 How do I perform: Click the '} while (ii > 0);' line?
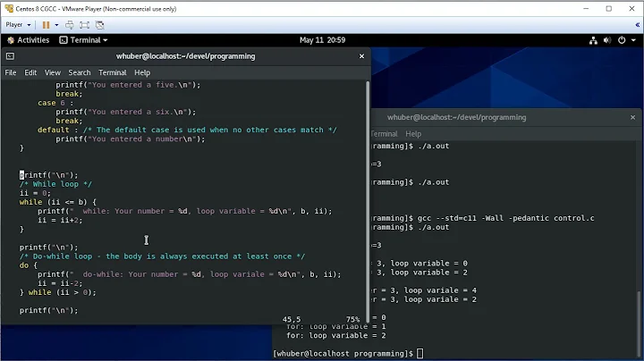point(57,292)
